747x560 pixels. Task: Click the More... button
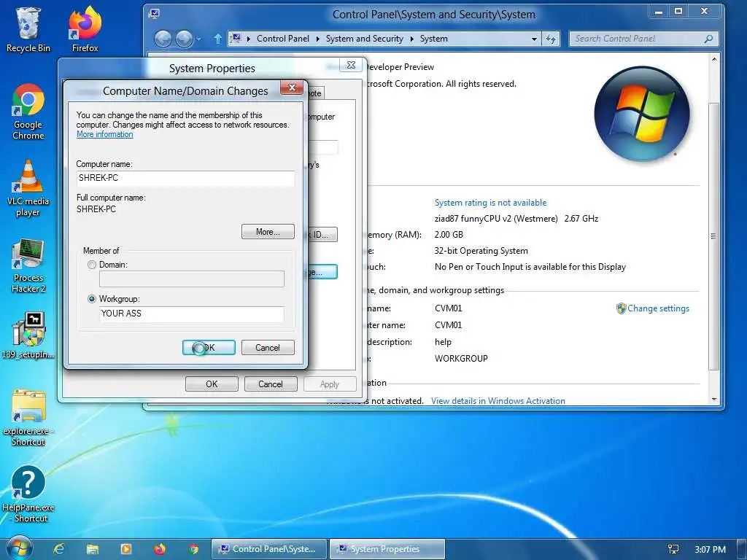coord(268,232)
